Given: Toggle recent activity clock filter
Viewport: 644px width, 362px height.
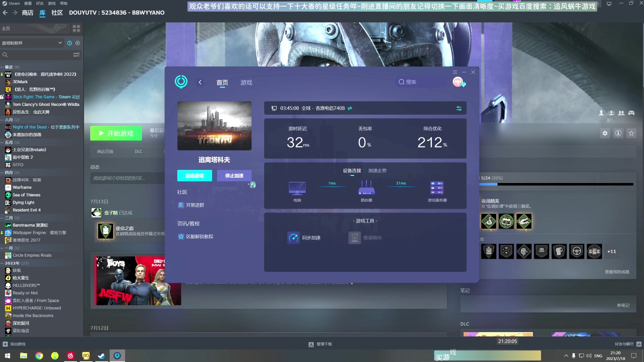Looking at the screenshot, I should (x=69, y=43).
